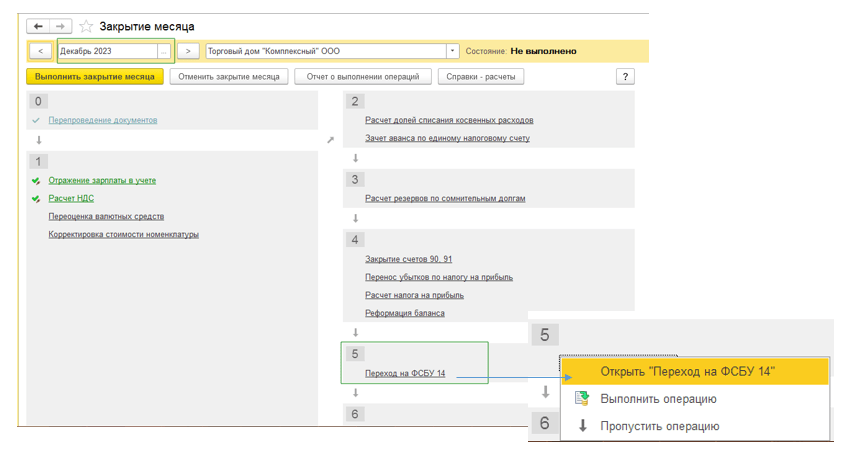Image resolution: width=849 pixels, height=453 pixels.
Task: Open Перепроведение документов link
Action: [103, 120]
